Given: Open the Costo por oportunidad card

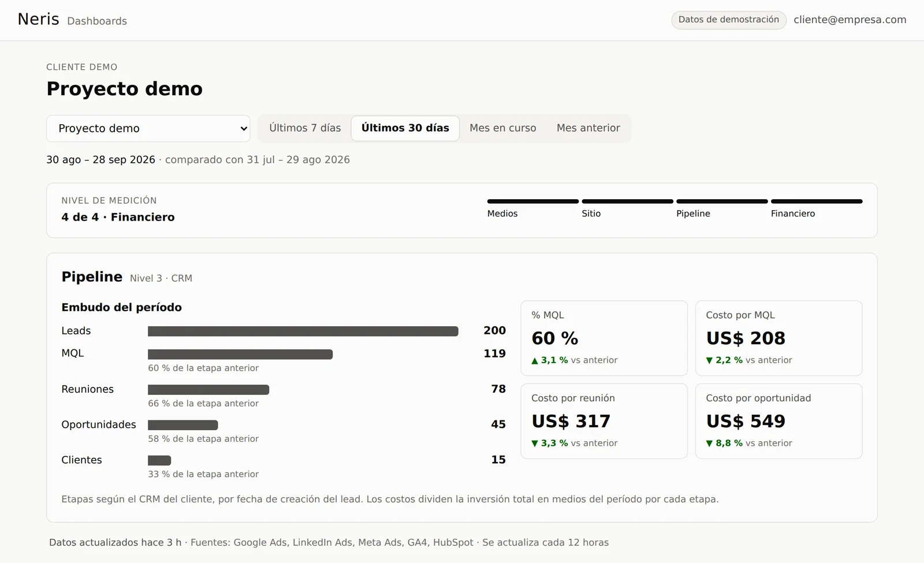Looking at the screenshot, I should pyautogui.click(x=778, y=421).
